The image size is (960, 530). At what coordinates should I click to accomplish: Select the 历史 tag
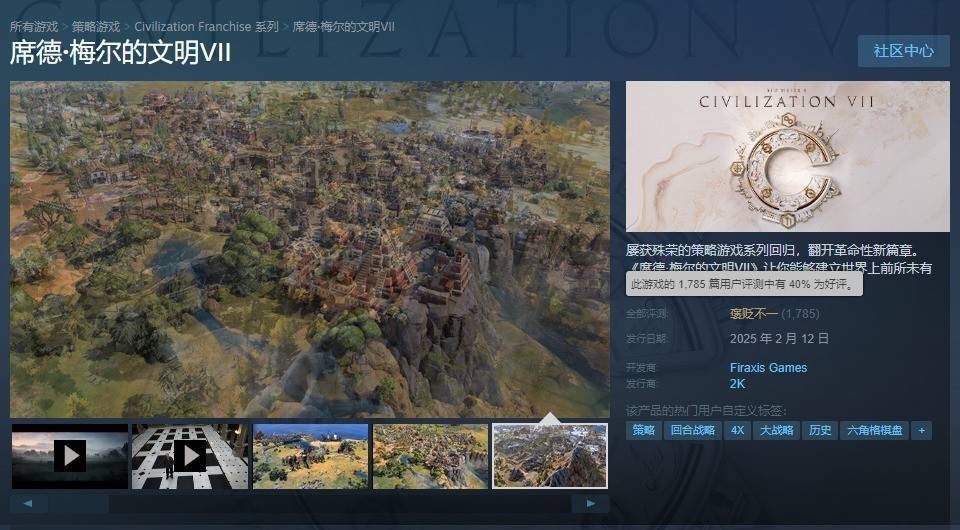(x=820, y=430)
